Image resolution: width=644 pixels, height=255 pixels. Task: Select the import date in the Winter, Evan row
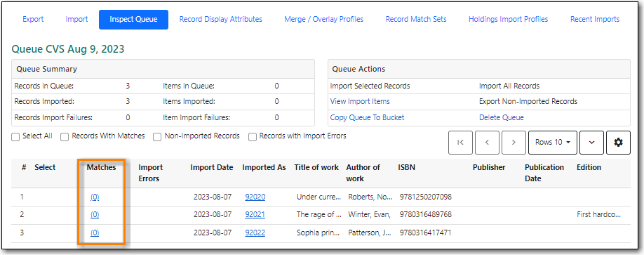[213, 215]
